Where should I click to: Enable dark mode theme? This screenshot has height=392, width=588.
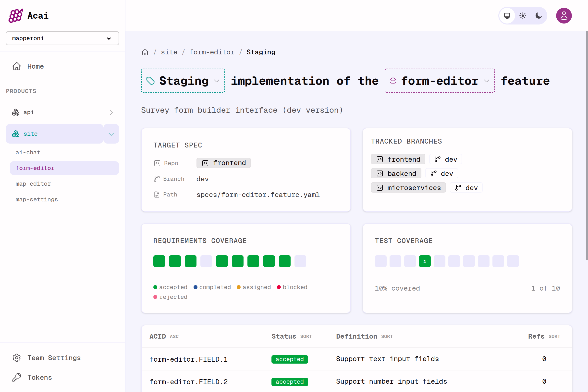(538, 15)
